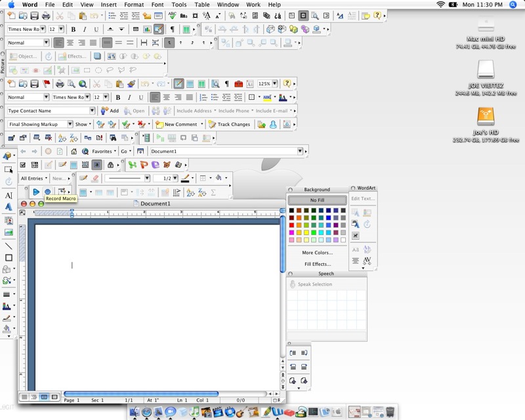Open the Toolbox briefcase icon
Viewport: 525px width, 420px height.
238,84
